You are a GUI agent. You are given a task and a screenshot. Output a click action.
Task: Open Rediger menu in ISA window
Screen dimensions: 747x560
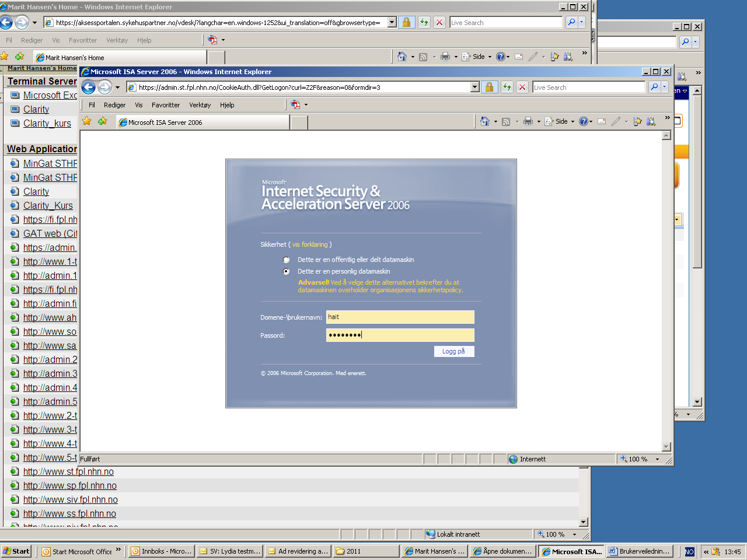click(114, 105)
